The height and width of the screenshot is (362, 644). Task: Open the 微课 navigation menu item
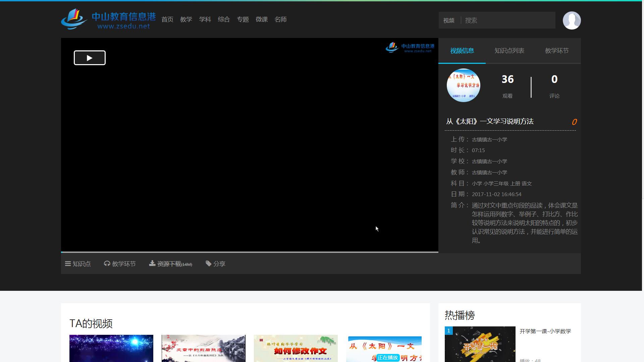[262, 19]
